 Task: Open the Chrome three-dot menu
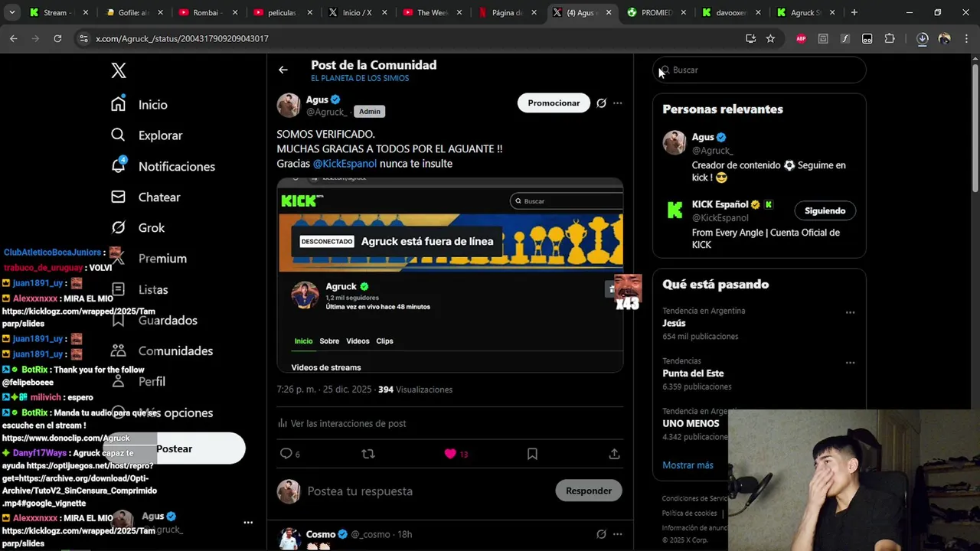(965, 38)
